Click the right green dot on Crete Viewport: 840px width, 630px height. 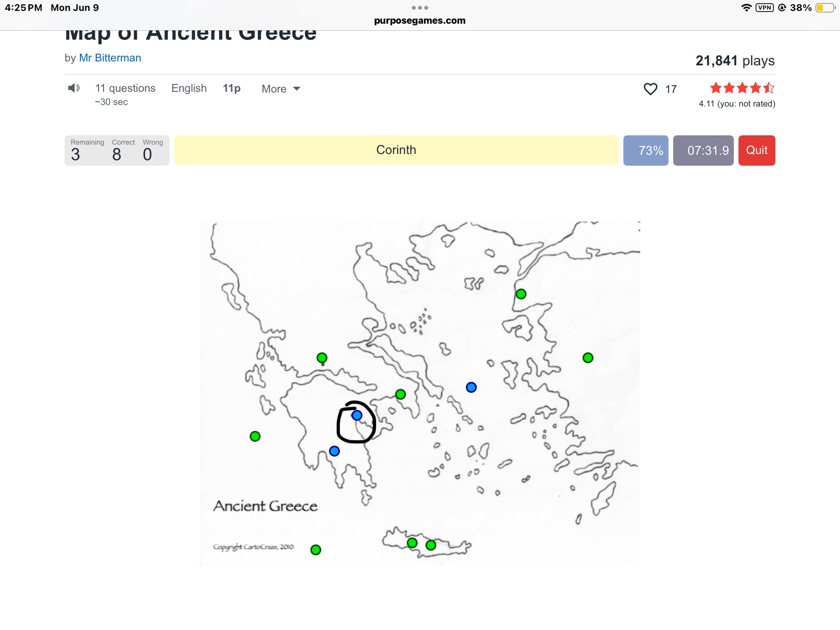431,545
